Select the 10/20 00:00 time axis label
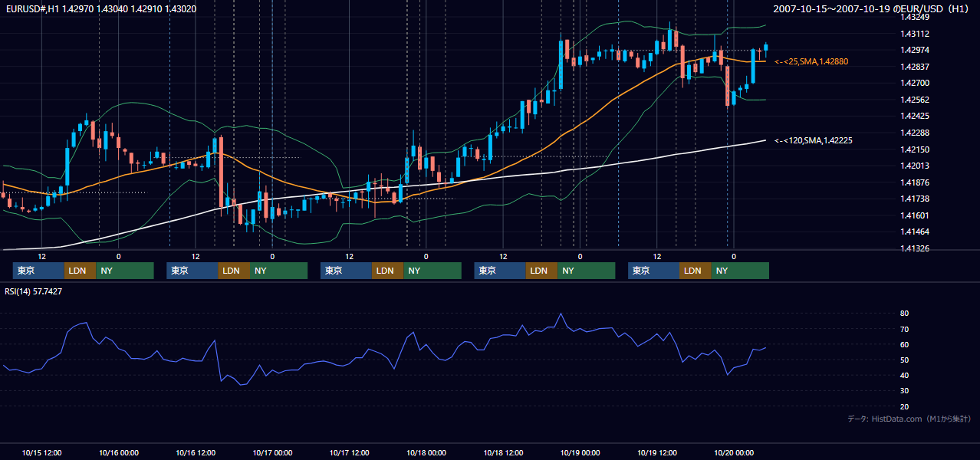The height and width of the screenshot is (460, 980). click(734, 452)
